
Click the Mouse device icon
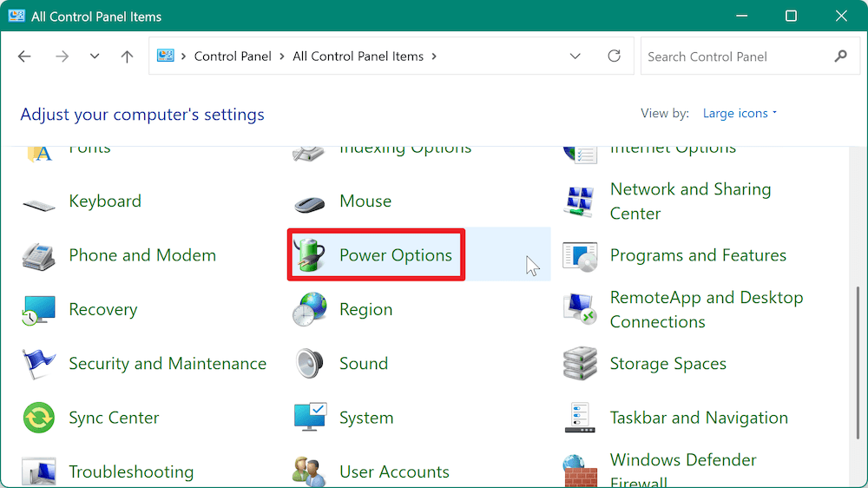[310, 204]
